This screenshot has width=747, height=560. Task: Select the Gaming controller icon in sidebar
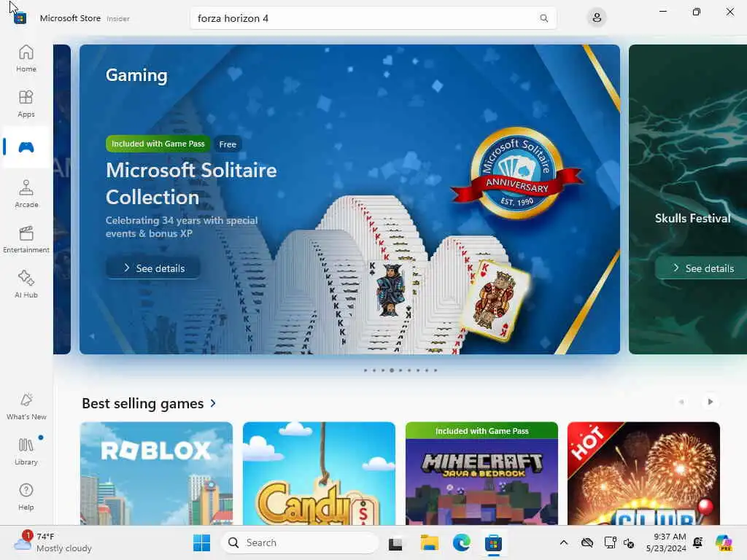(x=26, y=147)
